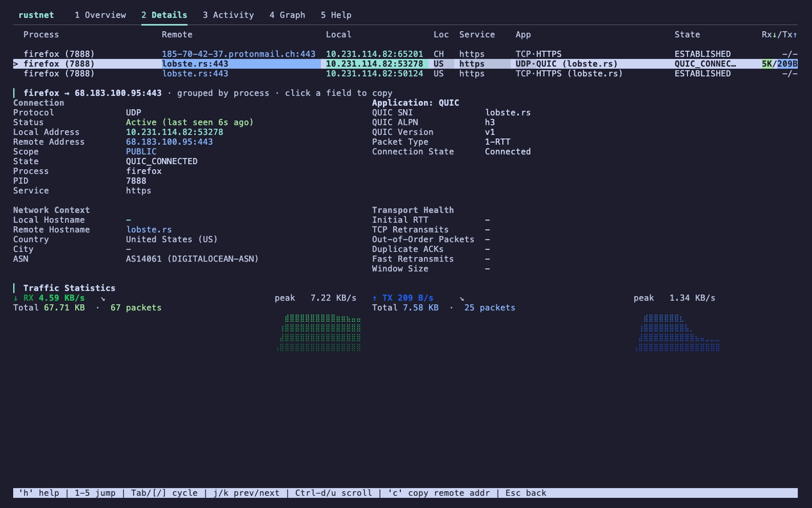Click the Remote column header
Viewport: 812px width, 508px height.
tap(177, 35)
